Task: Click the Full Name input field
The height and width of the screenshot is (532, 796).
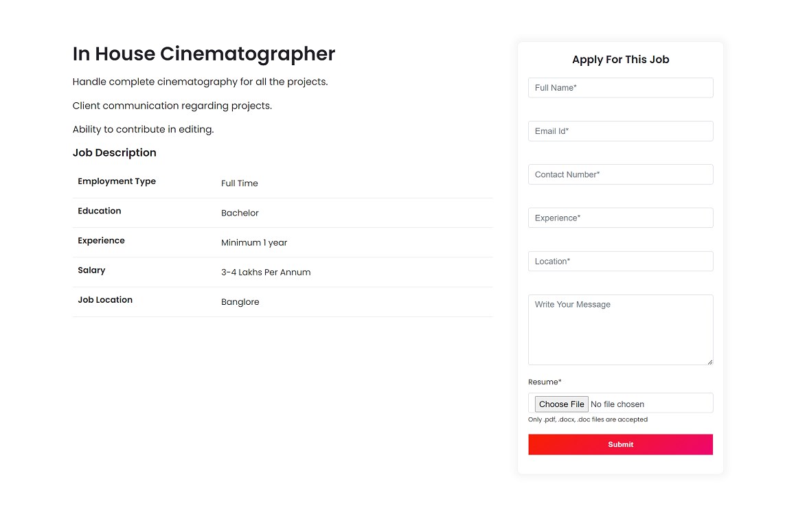Action: 620,87
